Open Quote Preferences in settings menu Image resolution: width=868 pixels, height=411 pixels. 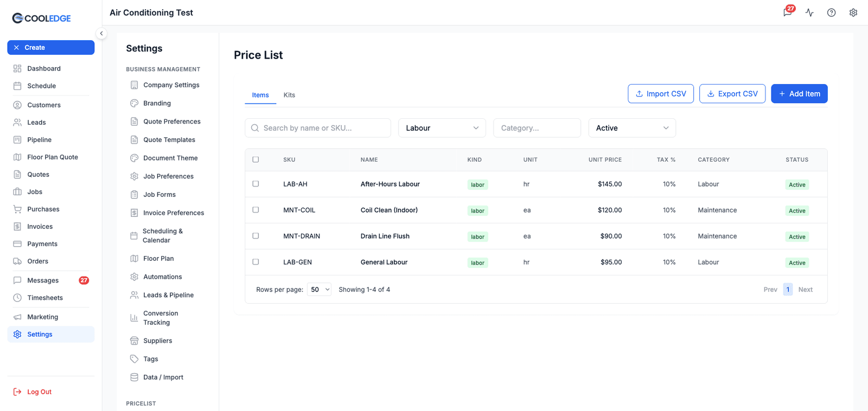[168, 121]
